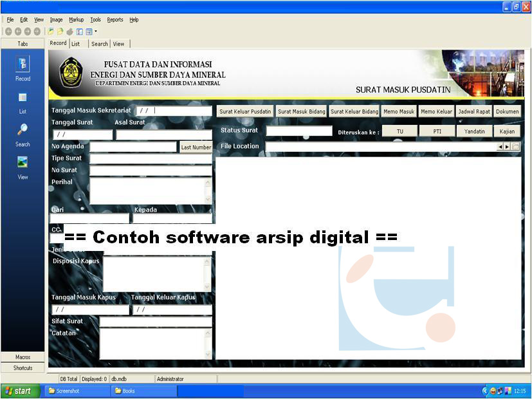This screenshot has height=399, width=532.
Task: Toggle the Yandatin routing option
Action: pyautogui.click(x=475, y=131)
